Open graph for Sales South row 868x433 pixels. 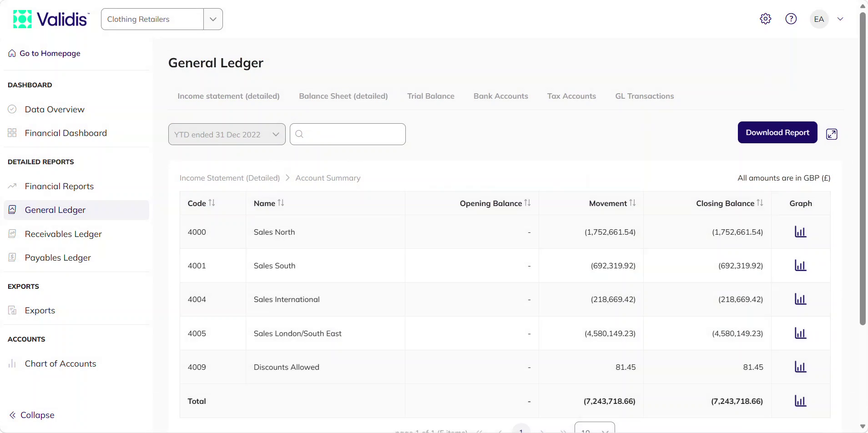pos(801,266)
